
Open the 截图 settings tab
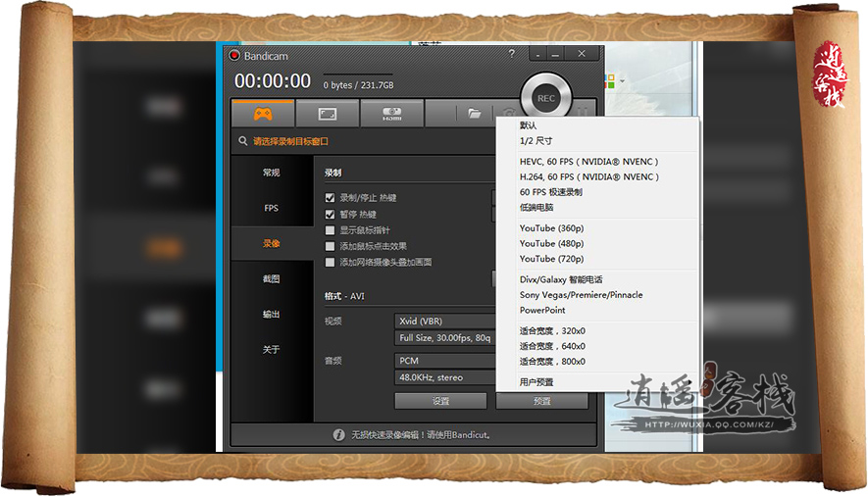[x=272, y=278]
